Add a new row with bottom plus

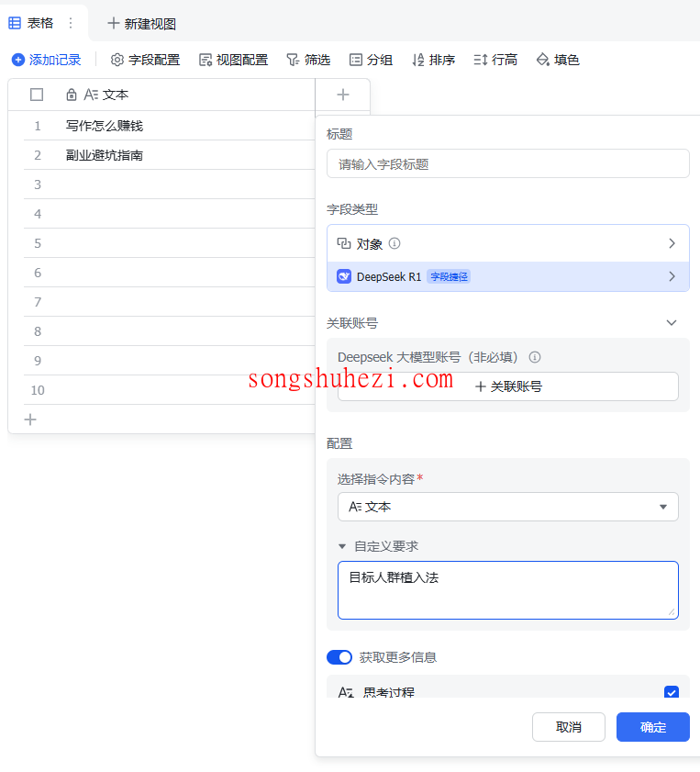point(30,420)
